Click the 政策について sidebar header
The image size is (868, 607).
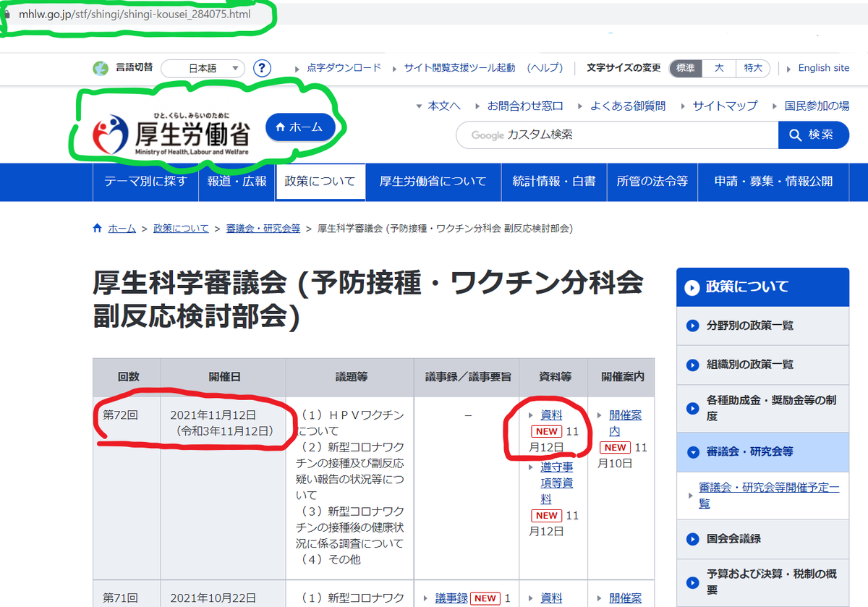tap(762, 286)
